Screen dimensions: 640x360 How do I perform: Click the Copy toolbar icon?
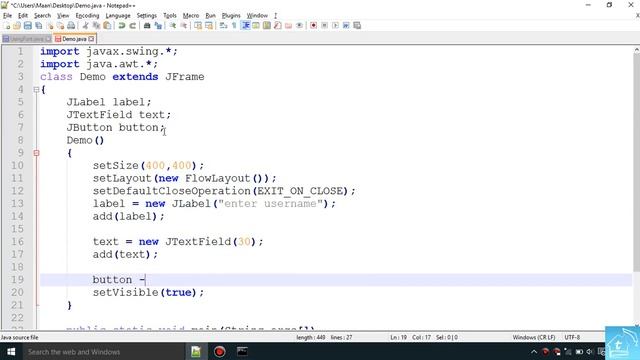(x=96, y=26)
